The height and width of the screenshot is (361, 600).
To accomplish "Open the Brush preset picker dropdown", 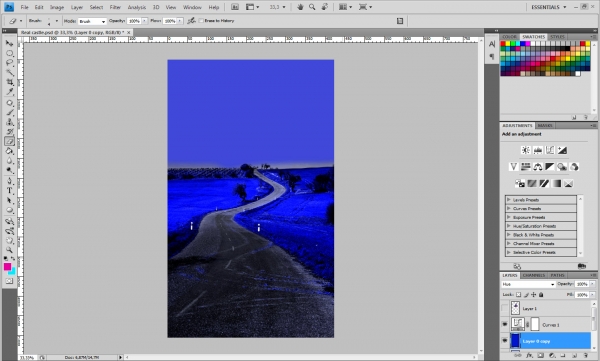I will (x=56, y=21).
